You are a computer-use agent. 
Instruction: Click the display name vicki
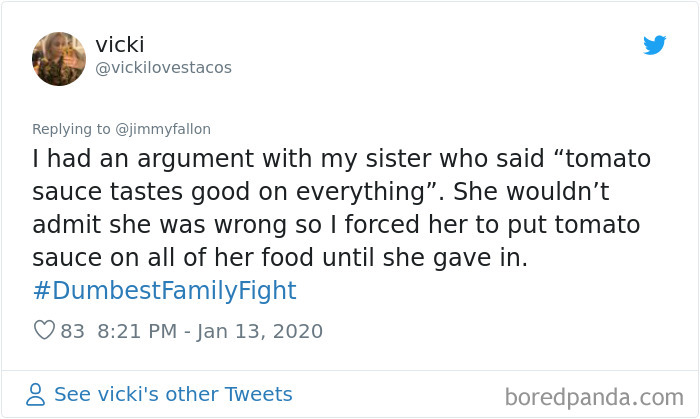pyautogui.click(x=121, y=44)
